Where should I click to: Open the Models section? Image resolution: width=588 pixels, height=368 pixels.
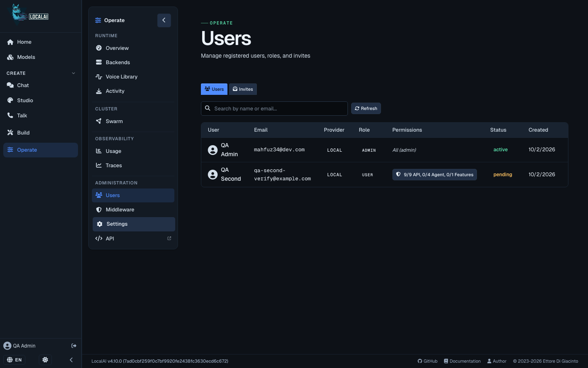[40, 57]
